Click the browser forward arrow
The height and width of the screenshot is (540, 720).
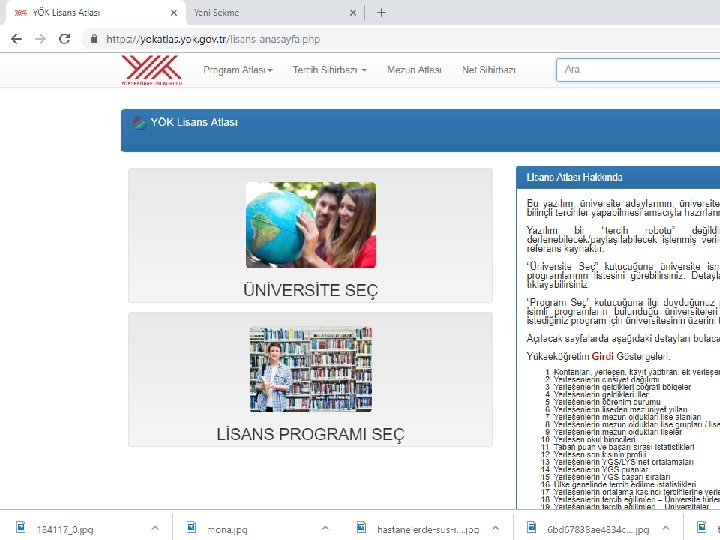tap(40, 39)
